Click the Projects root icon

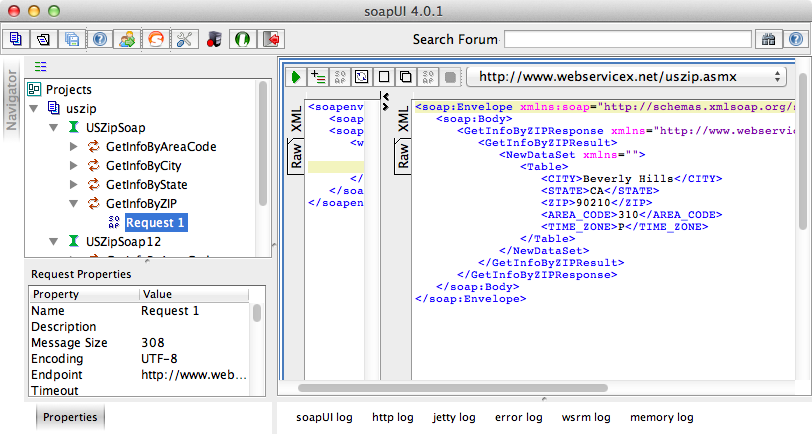point(34,89)
